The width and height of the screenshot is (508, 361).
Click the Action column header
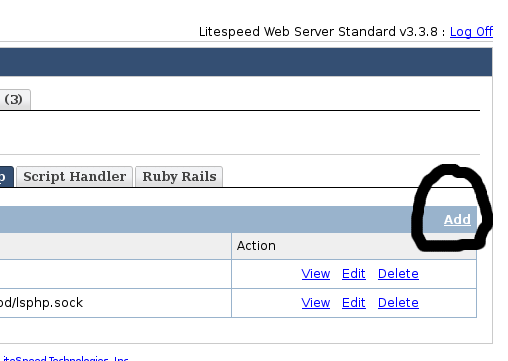point(354,246)
